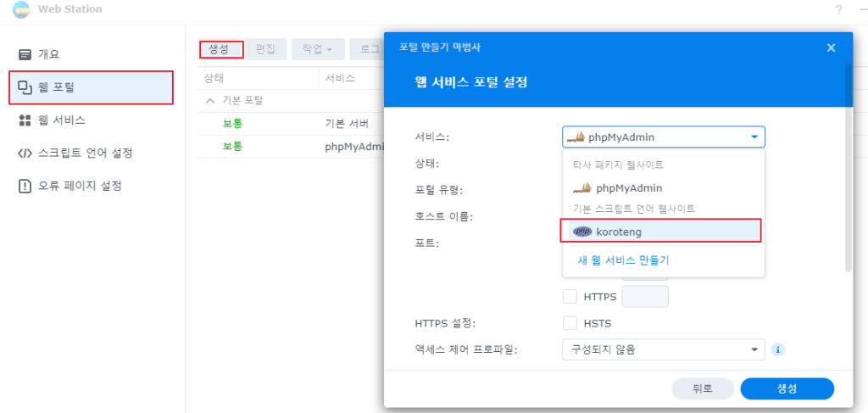Click the blue 생성 button in the wizard
Viewport: 868px width, 413px height.
point(787,388)
